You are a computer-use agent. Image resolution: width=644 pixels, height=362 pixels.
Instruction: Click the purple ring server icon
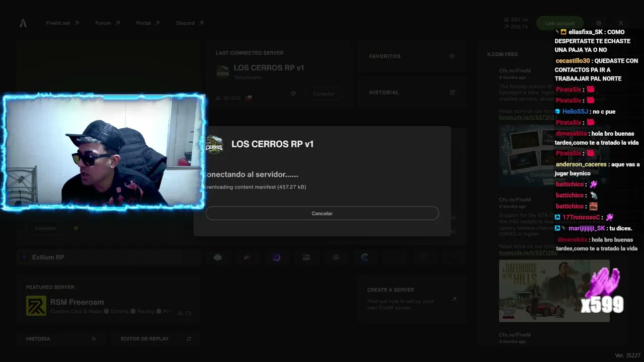click(x=276, y=257)
